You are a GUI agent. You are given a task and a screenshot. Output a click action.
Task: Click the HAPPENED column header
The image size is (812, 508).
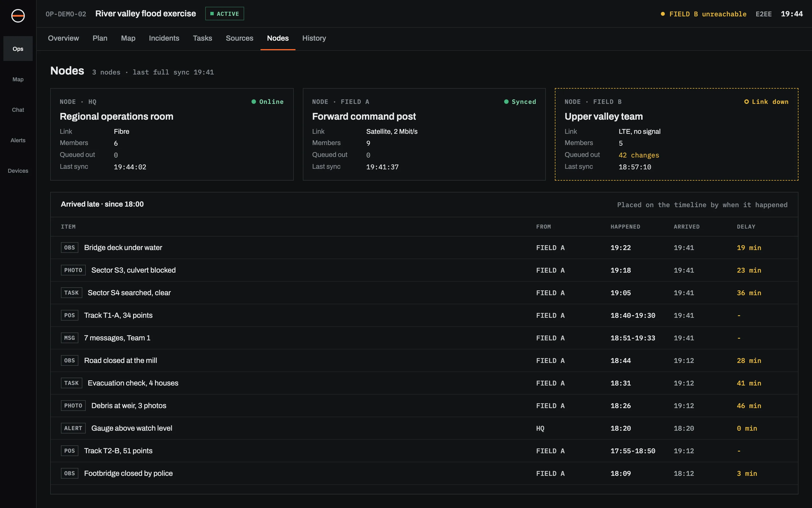tap(625, 227)
